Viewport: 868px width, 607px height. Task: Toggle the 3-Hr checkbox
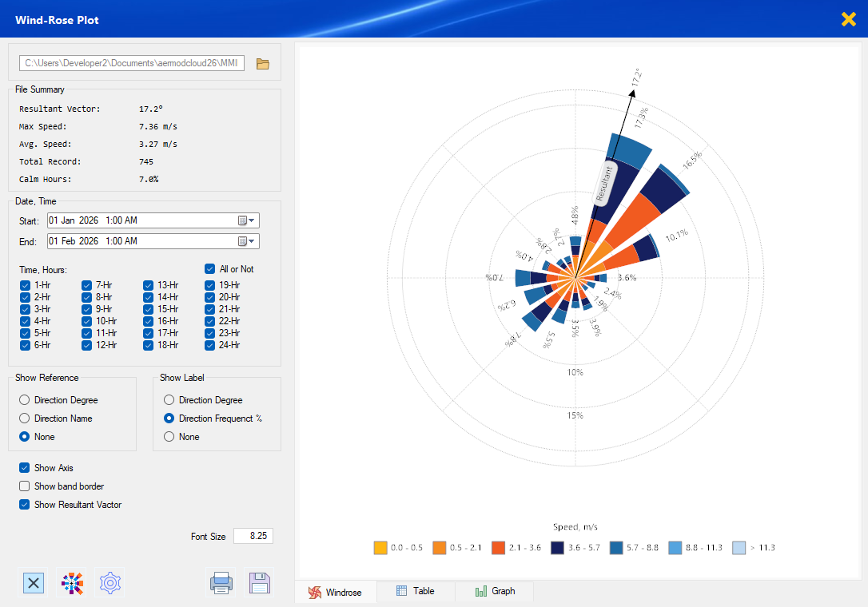pos(25,309)
